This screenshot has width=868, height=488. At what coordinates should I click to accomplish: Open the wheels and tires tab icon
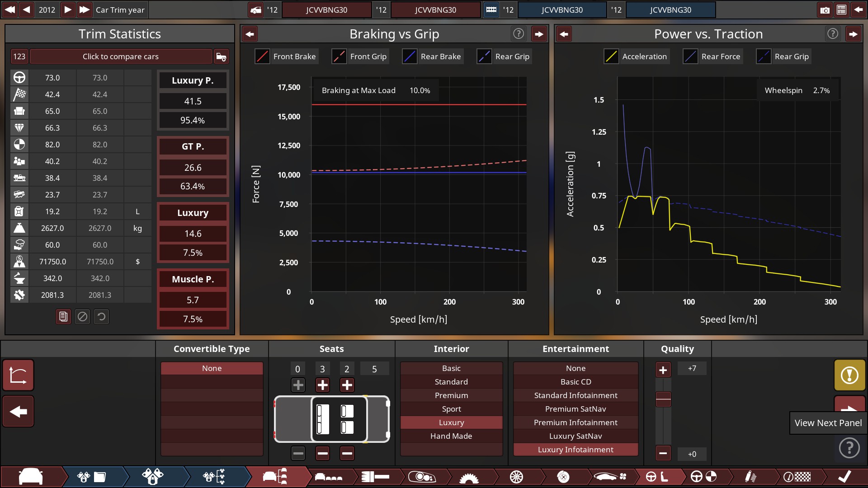516,477
